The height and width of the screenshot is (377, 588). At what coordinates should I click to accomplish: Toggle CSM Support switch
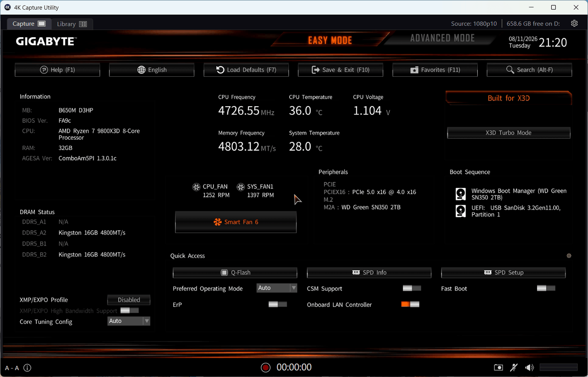412,288
